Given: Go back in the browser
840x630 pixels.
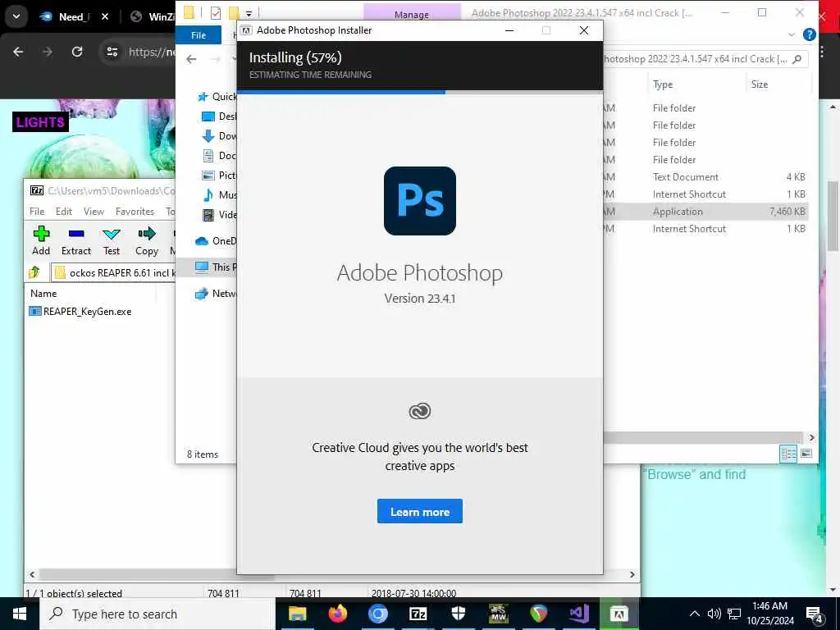Looking at the screenshot, I should (x=18, y=52).
